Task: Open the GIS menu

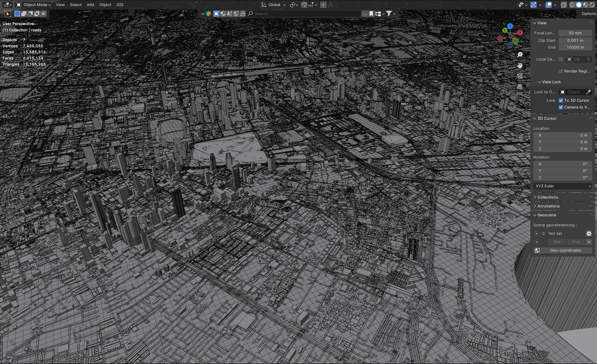Action: pyautogui.click(x=120, y=5)
